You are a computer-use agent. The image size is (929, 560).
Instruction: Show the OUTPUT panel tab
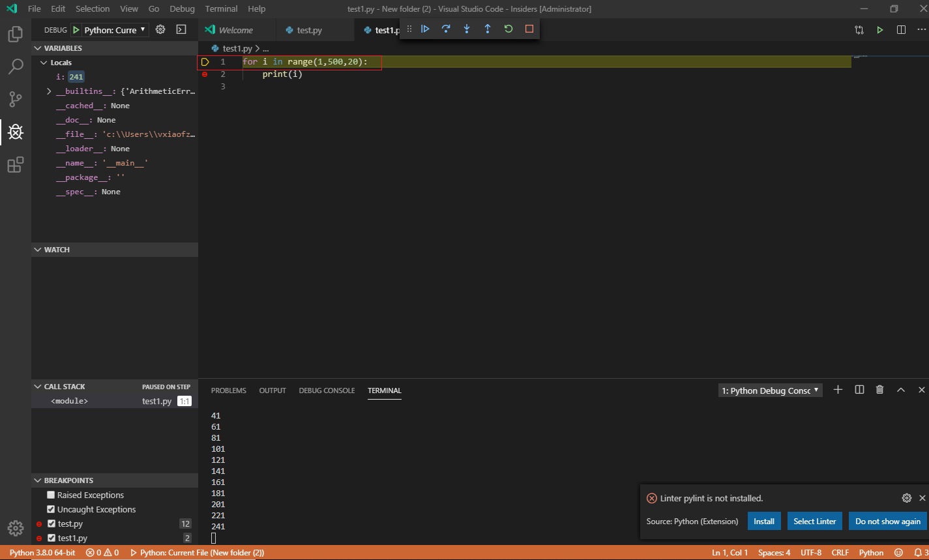click(x=273, y=391)
